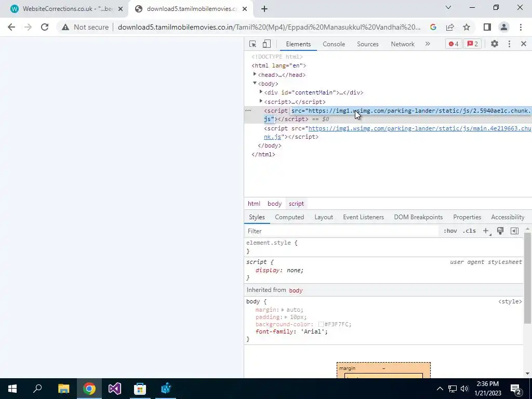Share this page icon
Screen dimensions: 532x399
click(450, 27)
